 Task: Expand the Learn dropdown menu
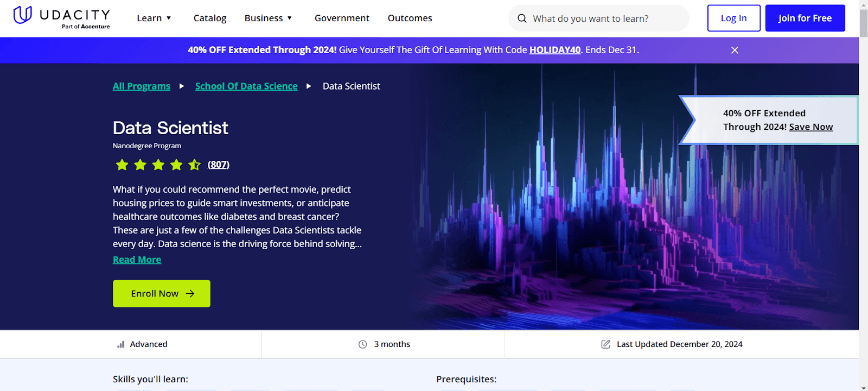tap(154, 18)
